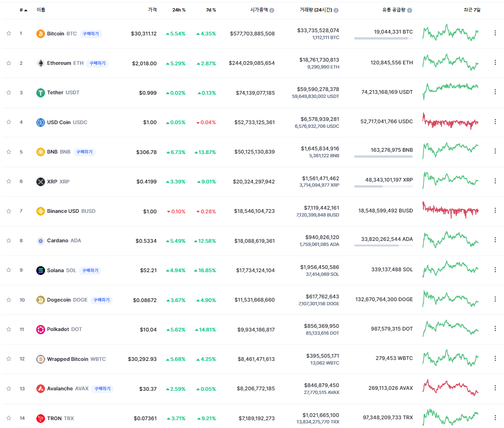Click the Ethereum coin icon
This screenshot has height=428, width=504.
pos(40,63)
